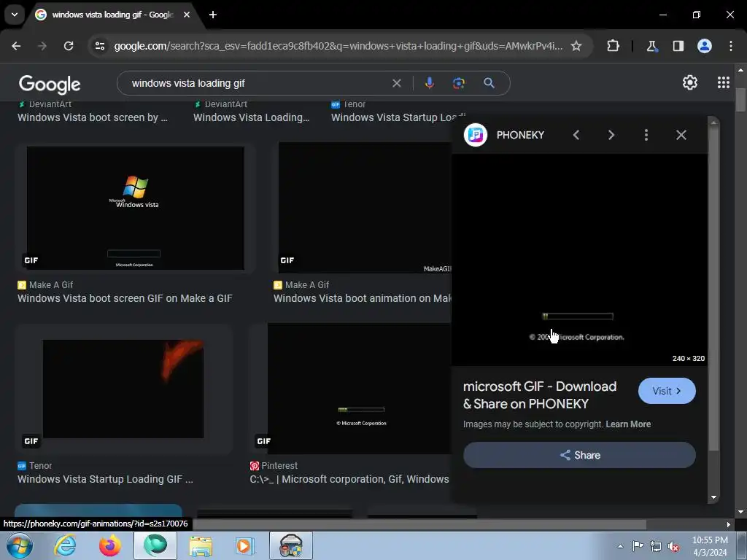747x560 pixels.
Task: Launch Internet Explorer from the taskbar
Action: (65, 545)
